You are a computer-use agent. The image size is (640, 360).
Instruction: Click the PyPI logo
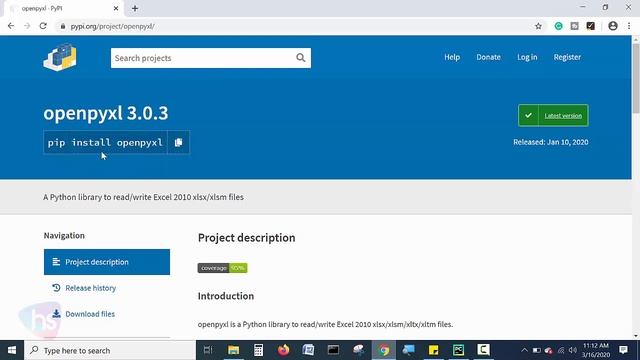point(60,58)
